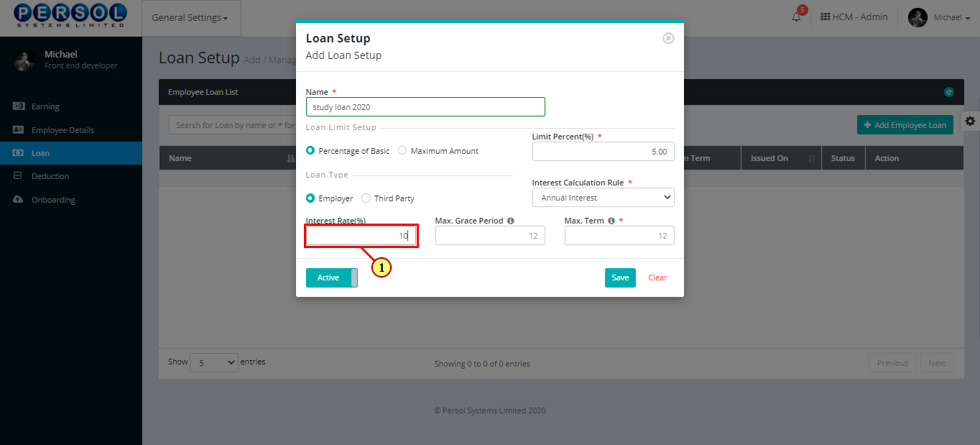
Task: Open the Show entries count dropdown
Action: (x=214, y=363)
